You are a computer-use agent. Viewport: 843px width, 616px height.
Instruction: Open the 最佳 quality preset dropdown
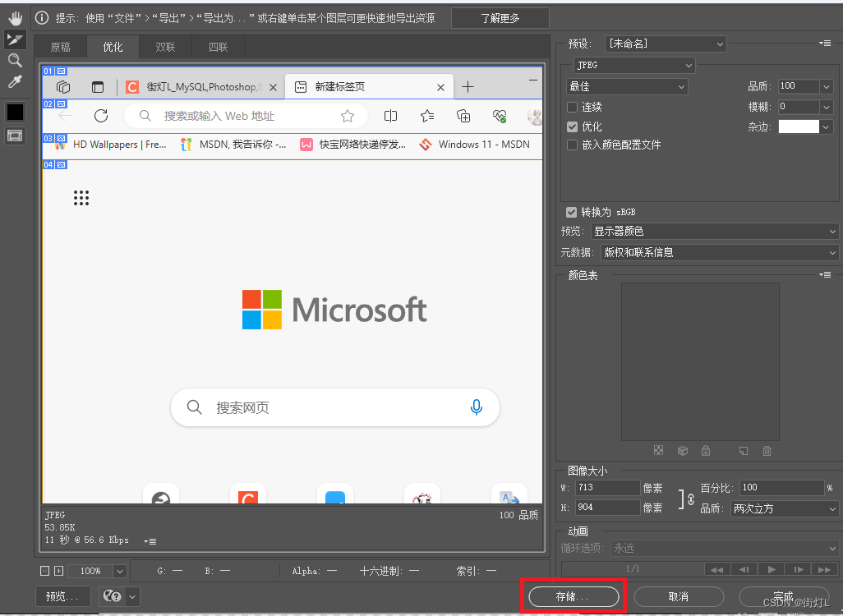627,86
